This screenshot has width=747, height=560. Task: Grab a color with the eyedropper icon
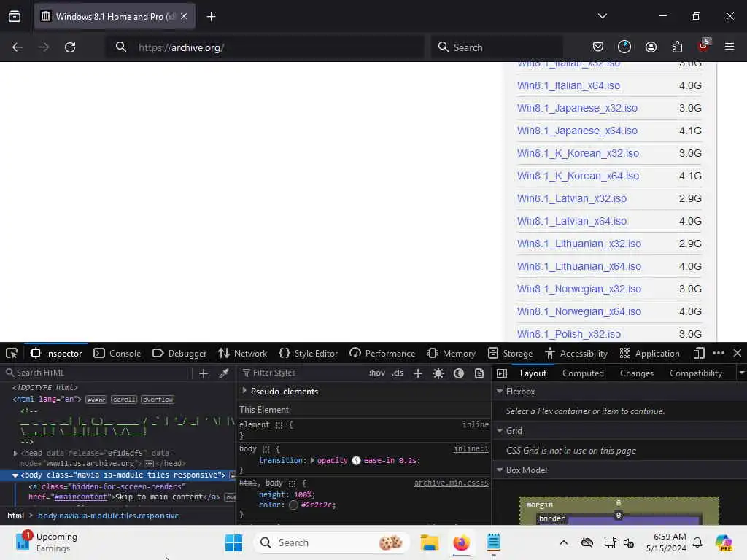(x=224, y=373)
